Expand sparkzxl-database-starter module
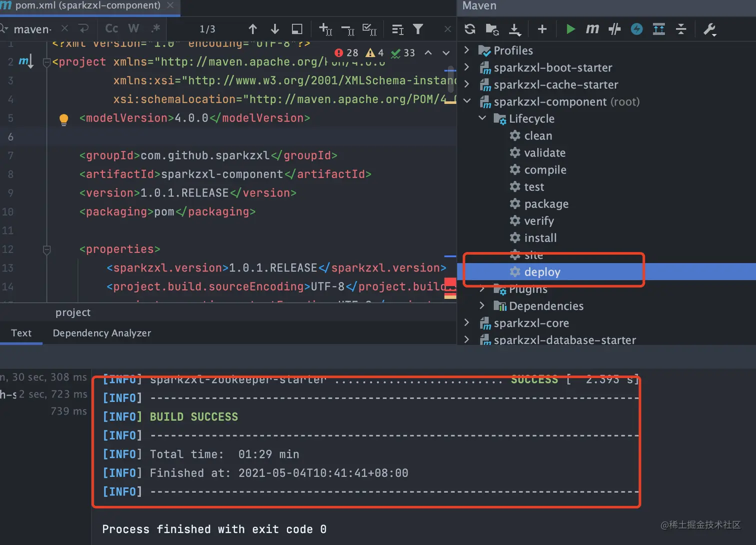 pos(466,339)
